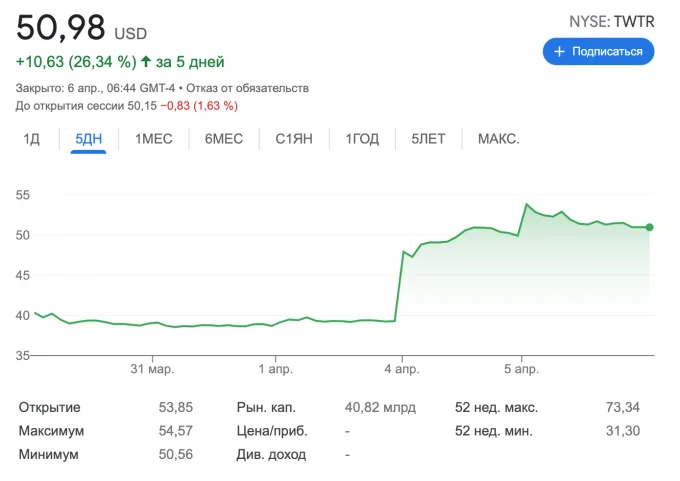680x481 pixels.
Task: Click the +10,63 (26,34 %) change text
Action: (76, 62)
